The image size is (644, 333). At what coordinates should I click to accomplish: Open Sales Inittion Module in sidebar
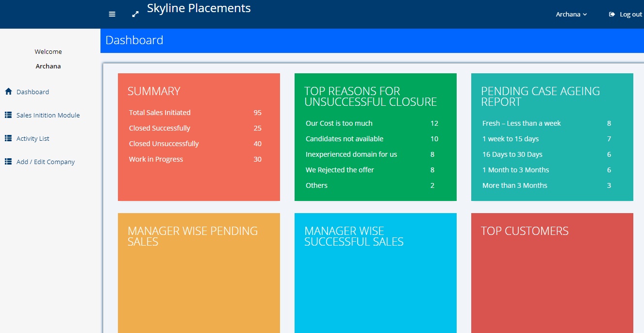48,115
